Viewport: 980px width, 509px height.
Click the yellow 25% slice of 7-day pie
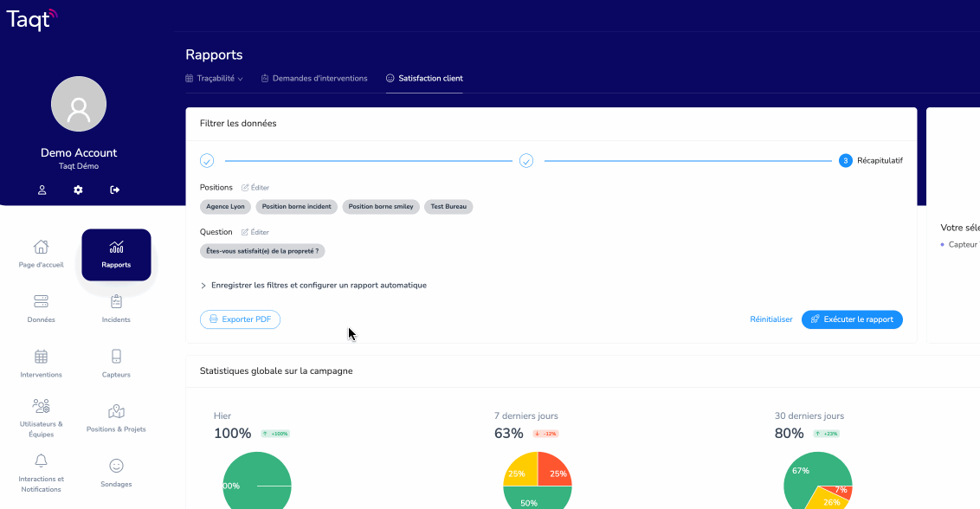(521, 470)
